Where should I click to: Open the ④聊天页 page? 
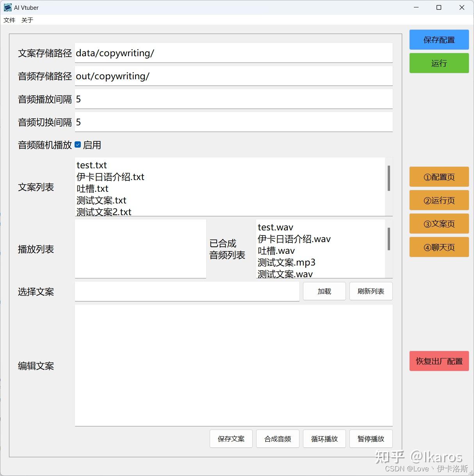coord(439,247)
